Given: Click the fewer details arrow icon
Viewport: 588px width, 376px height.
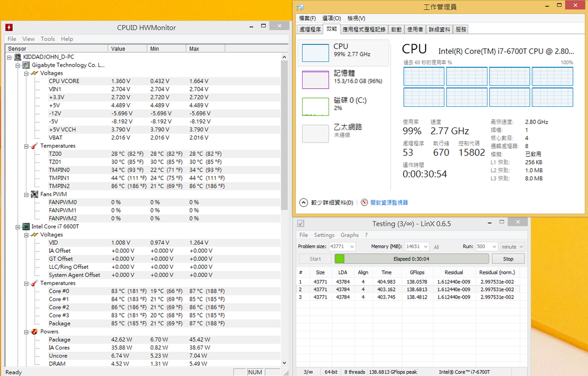Looking at the screenshot, I should 303,203.
